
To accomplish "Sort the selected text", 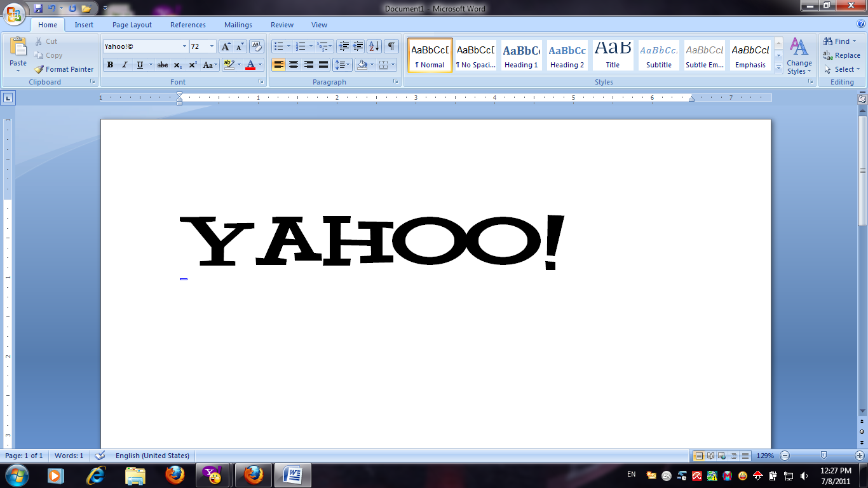I will point(374,46).
